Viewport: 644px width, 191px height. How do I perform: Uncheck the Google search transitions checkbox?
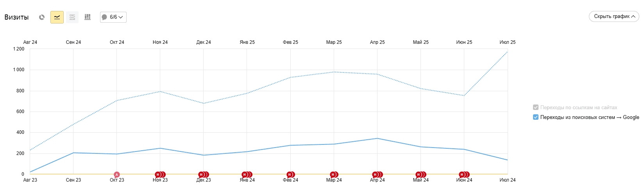point(536,117)
